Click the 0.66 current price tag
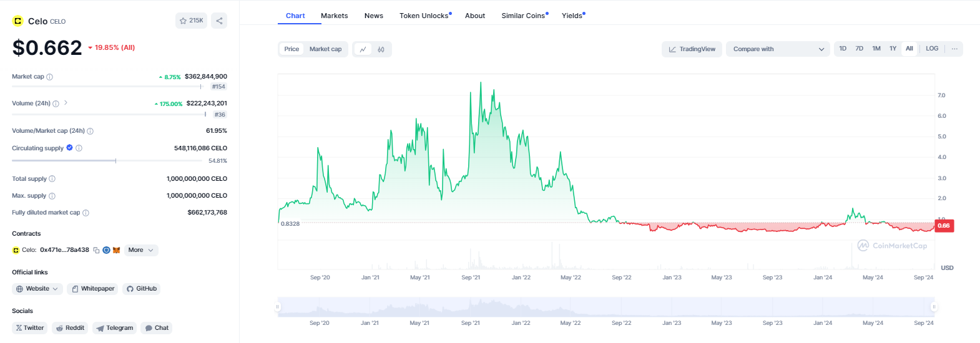980x343 pixels. pos(944,226)
